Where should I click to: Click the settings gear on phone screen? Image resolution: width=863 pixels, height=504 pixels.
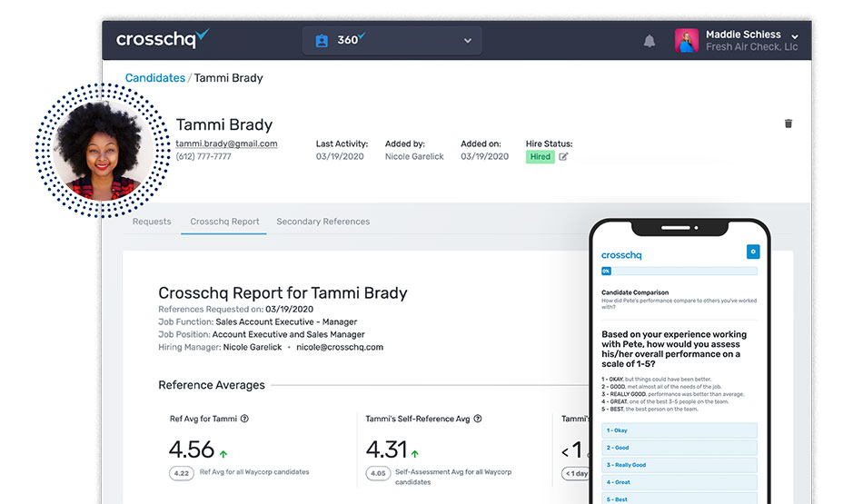[x=751, y=252]
